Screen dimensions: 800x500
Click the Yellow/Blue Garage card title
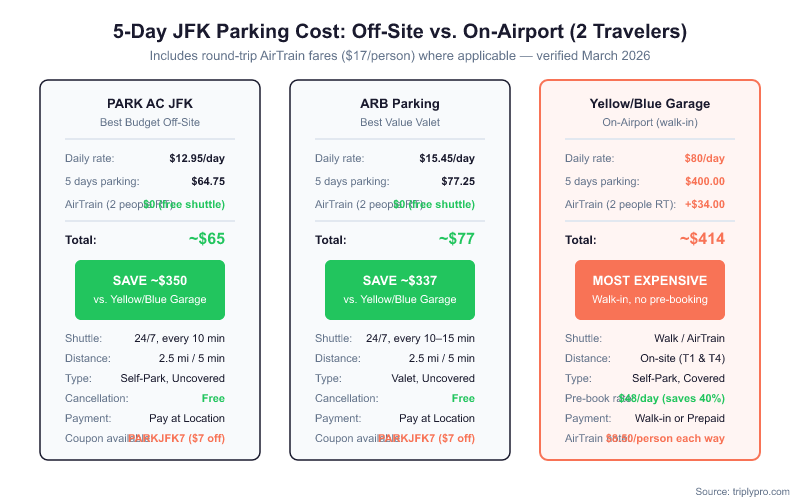[x=650, y=103]
